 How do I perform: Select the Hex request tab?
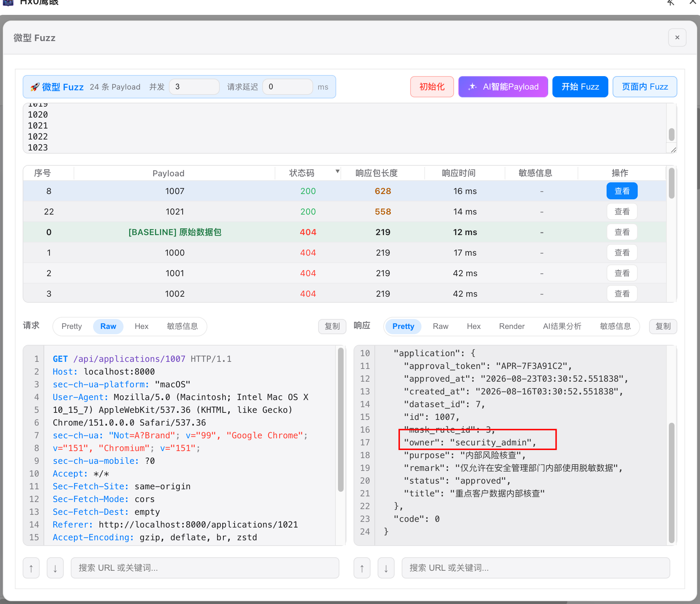tap(141, 326)
